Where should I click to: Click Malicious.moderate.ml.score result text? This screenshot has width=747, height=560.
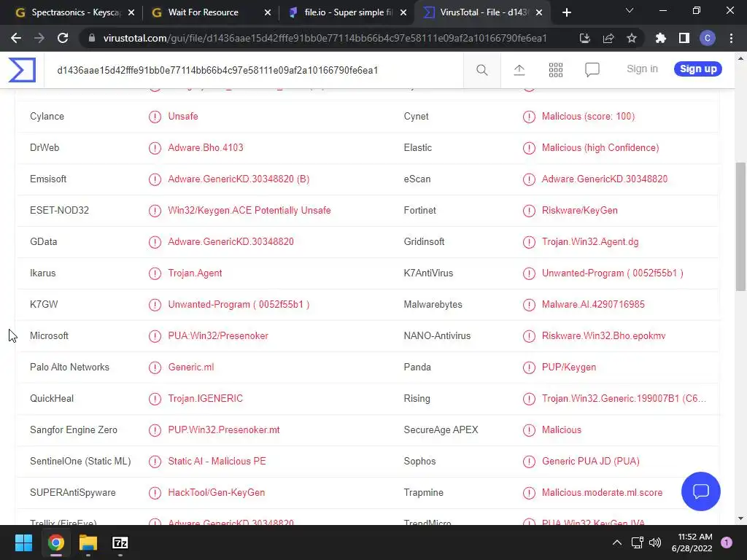[x=602, y=493]
